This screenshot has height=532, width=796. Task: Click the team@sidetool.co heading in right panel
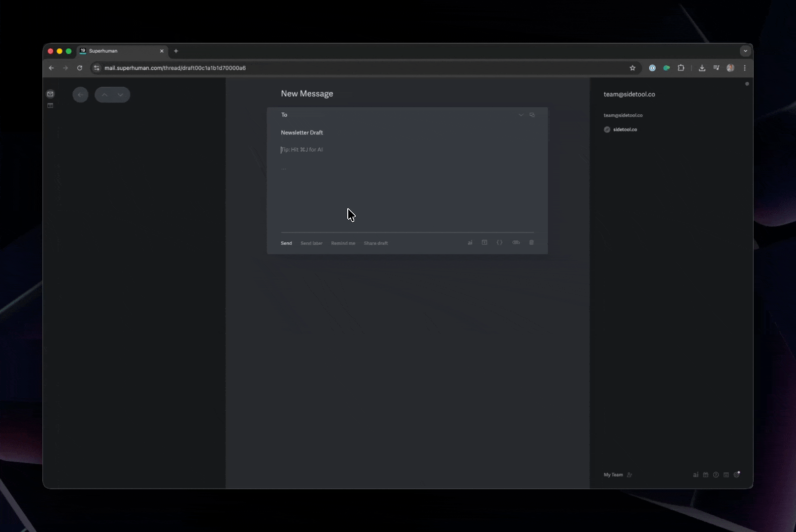click(x=629, y=94)
